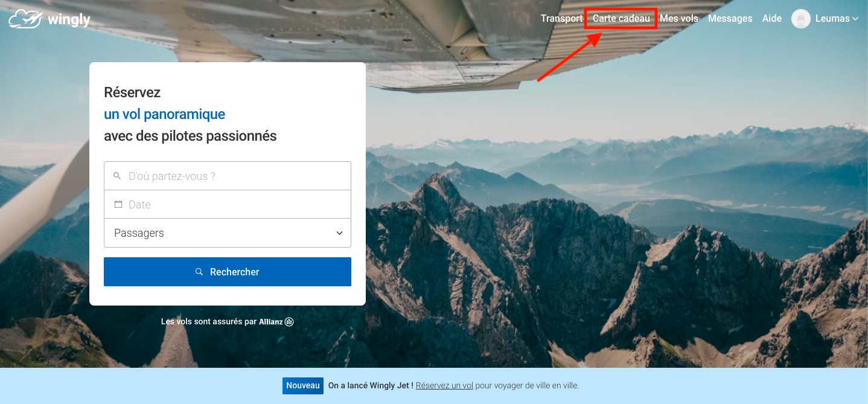Click the calendar icon in Date field
This screenshot has width=868, height=404.
coord(118,204)
